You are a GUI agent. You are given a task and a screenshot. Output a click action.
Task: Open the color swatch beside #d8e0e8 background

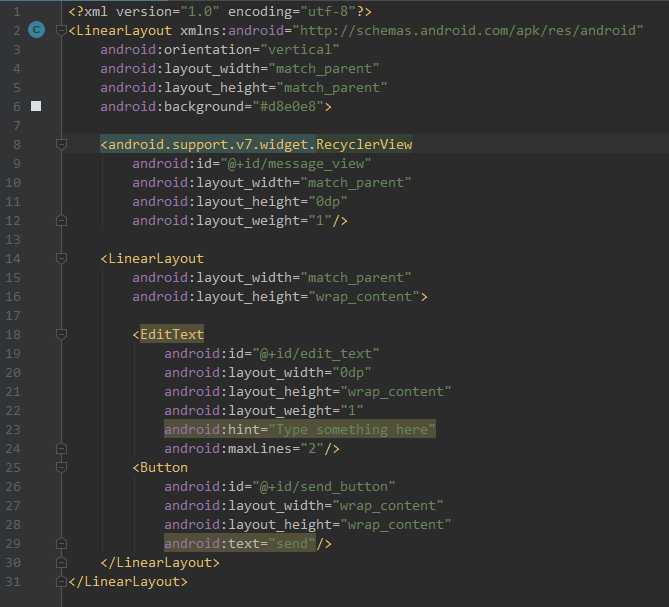(x=36, y=106)
